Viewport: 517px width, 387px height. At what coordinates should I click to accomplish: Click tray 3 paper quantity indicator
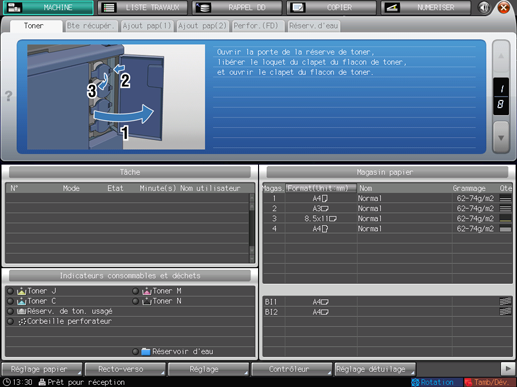point(505,219)
